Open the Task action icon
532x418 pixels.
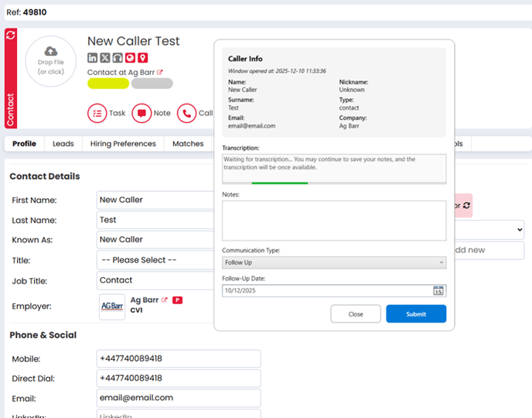(97, 113)
